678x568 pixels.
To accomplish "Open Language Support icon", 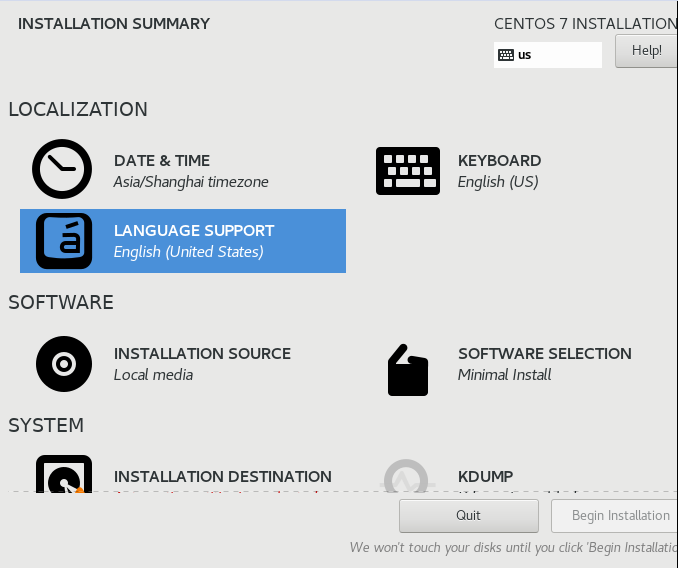I will point(64,241).
